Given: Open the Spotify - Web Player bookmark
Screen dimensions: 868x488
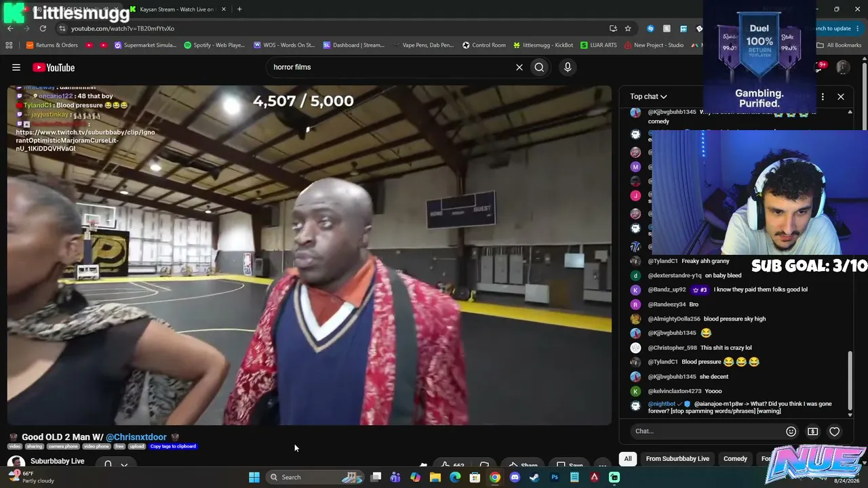Looking at the screenshot, I should coord(214,45).
